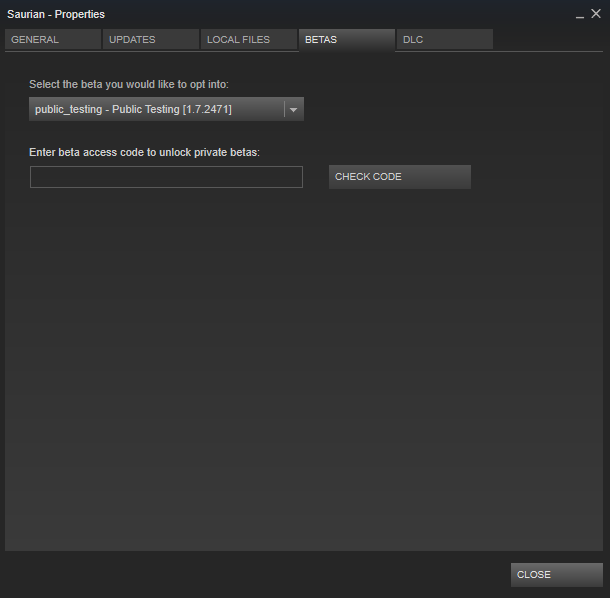Select the BETAS tab
This screenshot has width=610, height=598.
tap(347, 40)
